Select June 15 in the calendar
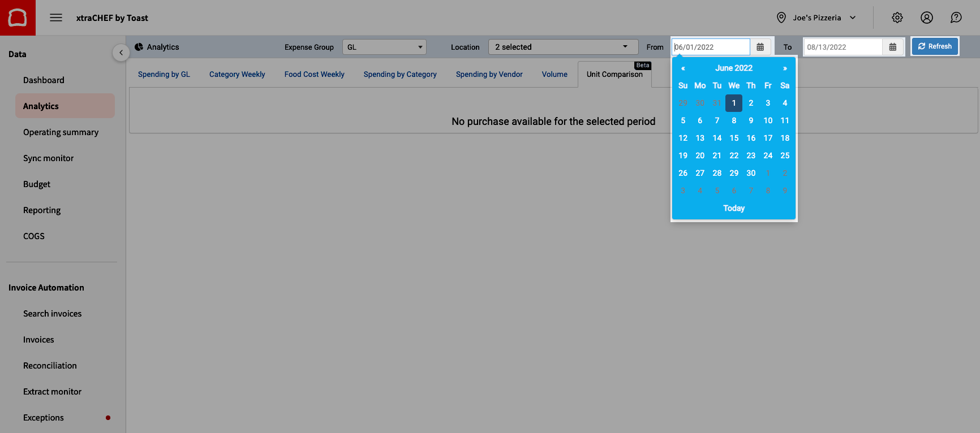This screenshot has width=980, height=433. (x=734, y=138)
